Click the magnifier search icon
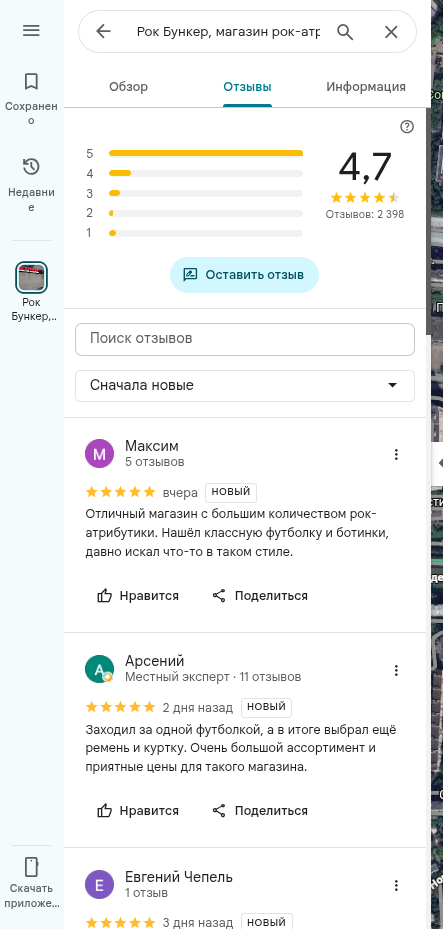443x929 pixels. [345, 31]
